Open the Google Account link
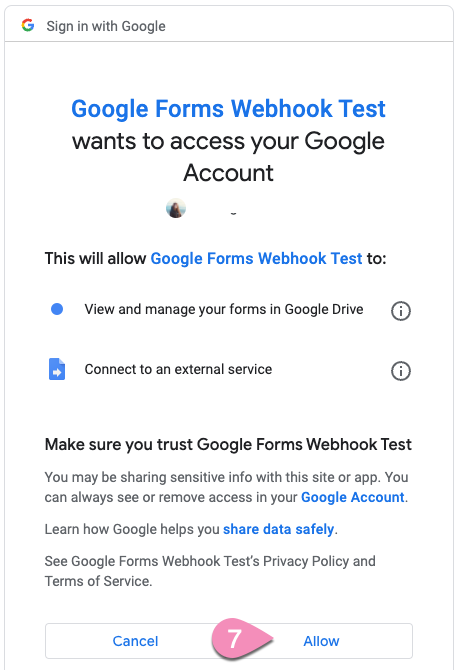457x670 pixels. point(353,497)
